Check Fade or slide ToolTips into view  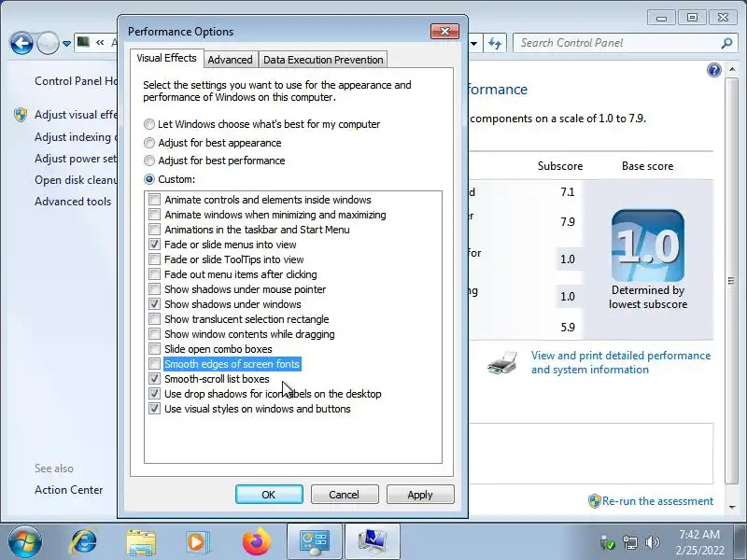click(x=154, y=259)
